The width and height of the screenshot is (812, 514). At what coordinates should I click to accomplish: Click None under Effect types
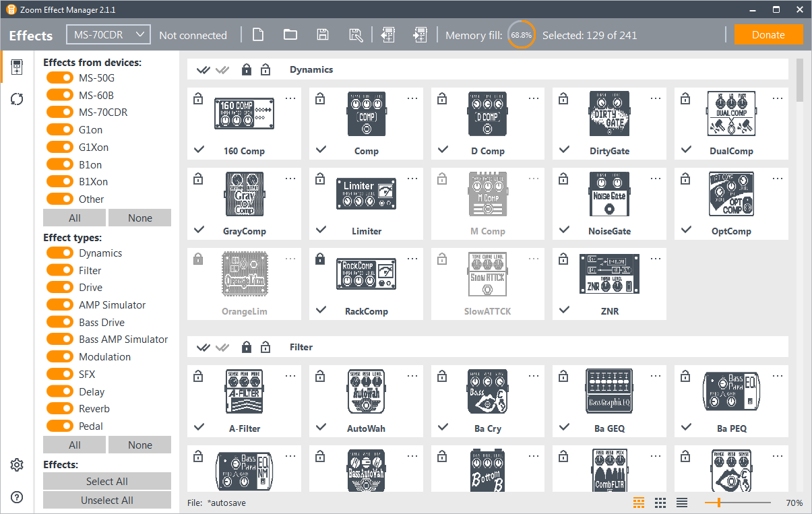coord(140,445)
